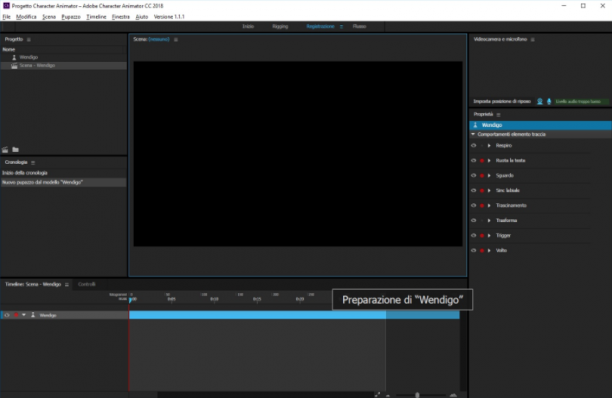Expand the Respiro behavior
Viewport: 612px width, 398px height.
coord(489,146)
